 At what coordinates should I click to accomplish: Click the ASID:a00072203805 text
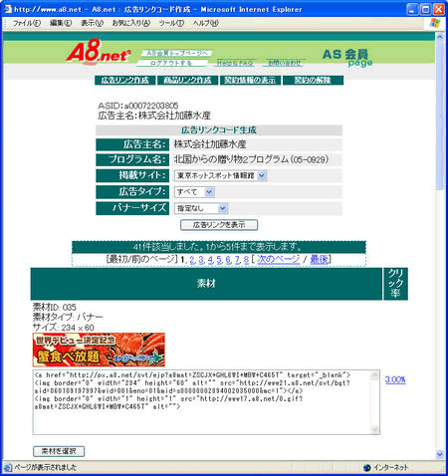tap(138, 106)
